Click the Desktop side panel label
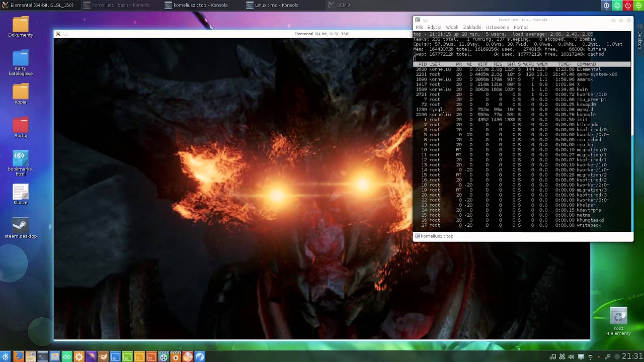 640,40
